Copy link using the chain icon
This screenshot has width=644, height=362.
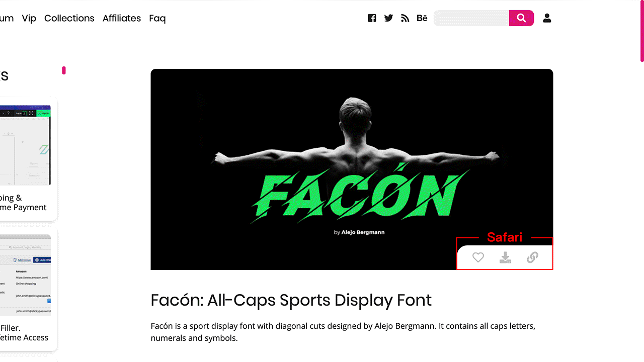pos(532,257)
